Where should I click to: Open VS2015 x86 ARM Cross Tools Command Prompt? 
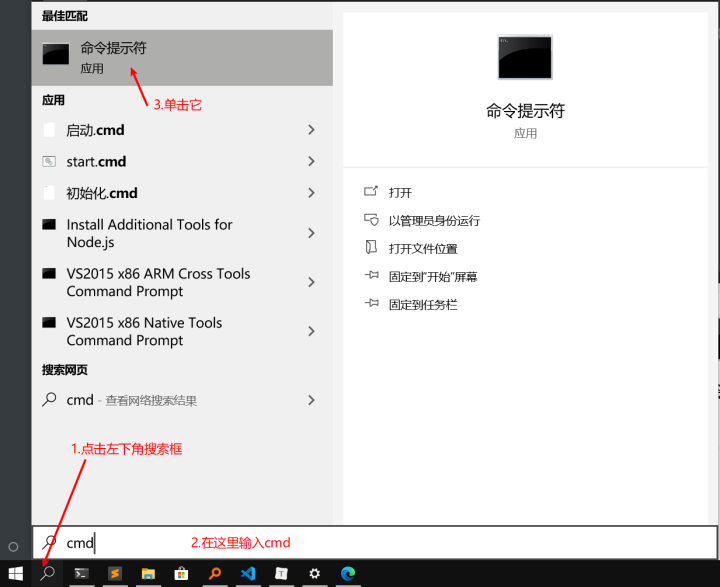point(182,282)
